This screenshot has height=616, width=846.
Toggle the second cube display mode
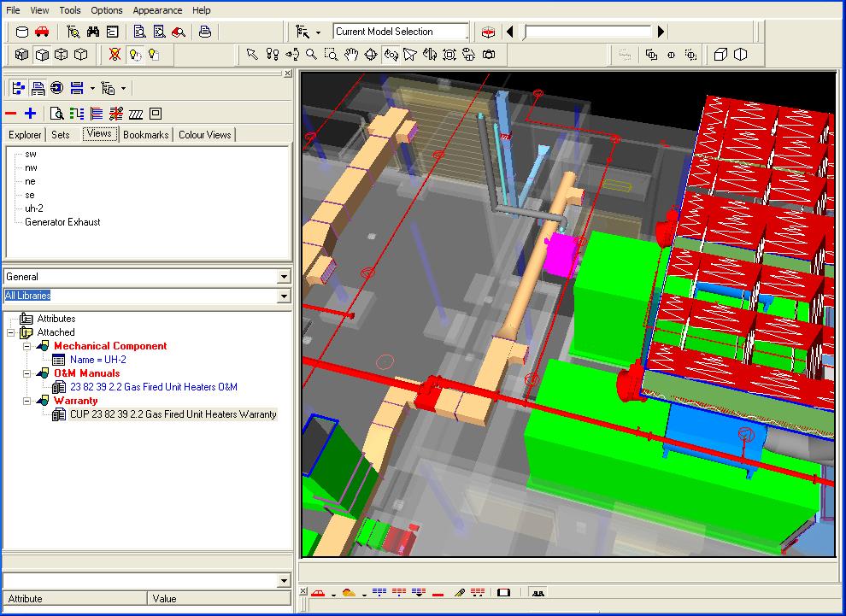pos(42,55)
